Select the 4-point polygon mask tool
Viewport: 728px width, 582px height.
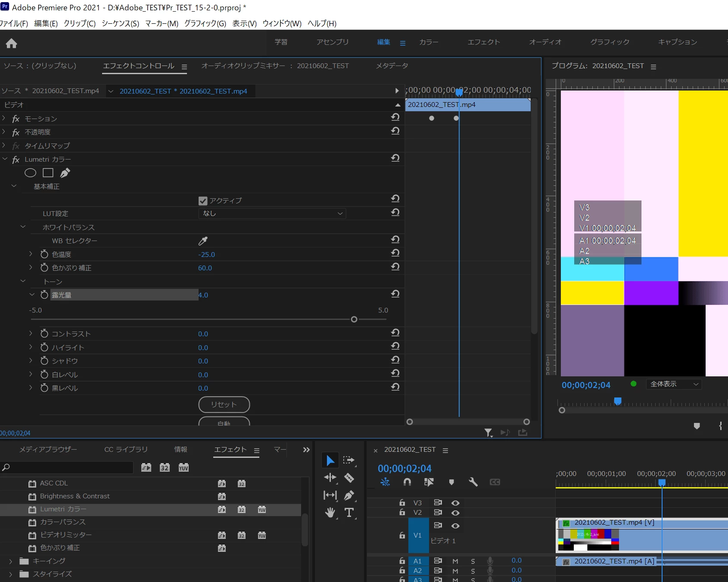48,173
